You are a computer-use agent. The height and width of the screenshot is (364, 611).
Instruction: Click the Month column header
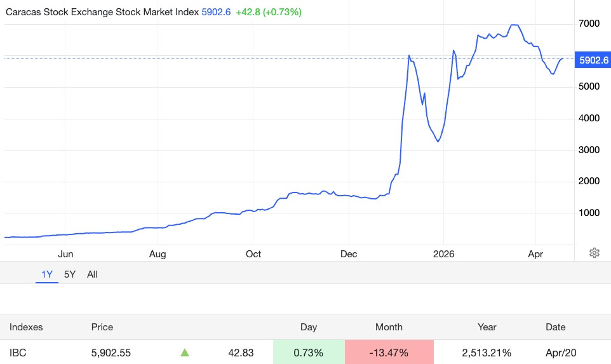click(389, 327)
